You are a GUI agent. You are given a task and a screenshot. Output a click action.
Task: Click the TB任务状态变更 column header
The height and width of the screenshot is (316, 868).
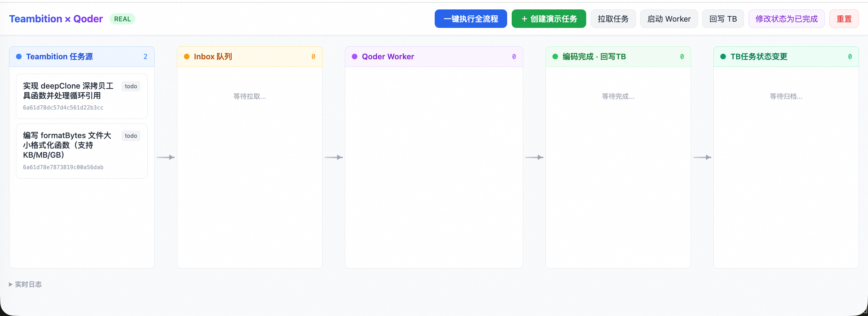point(786,57)
